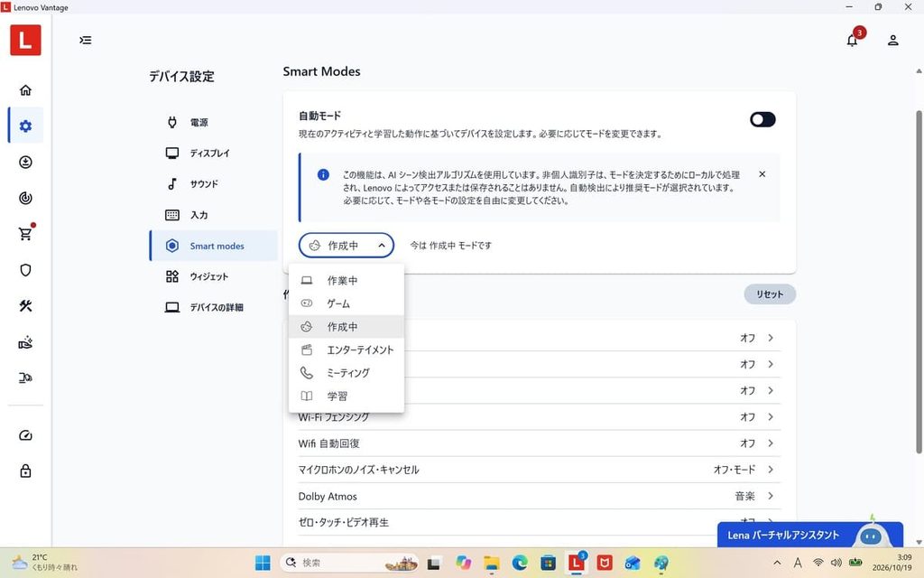Open the Copilot icon on the taskbar

point(463,563)
